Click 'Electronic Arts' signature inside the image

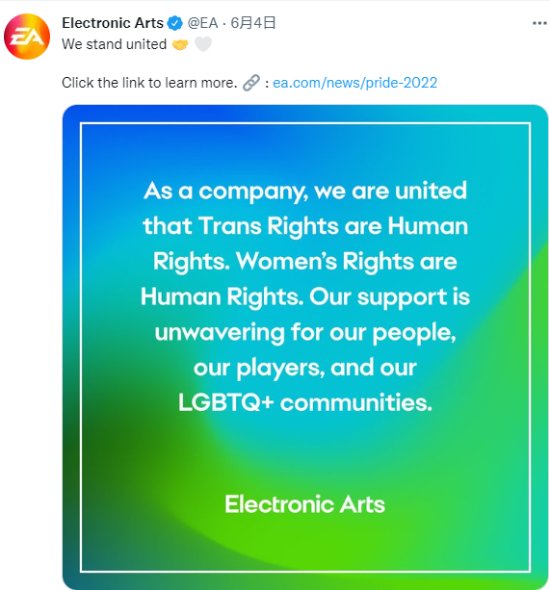(305, 504)
